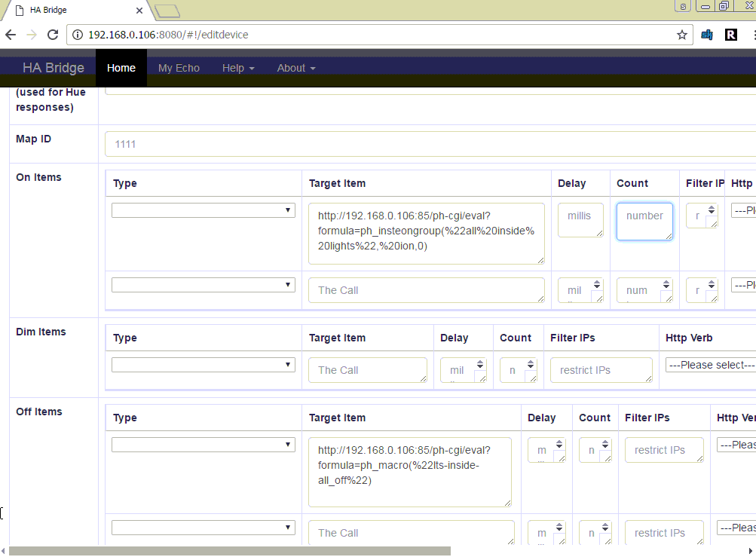Image resolution: width=756 pixels, height=557 pixels.
Task: Go to the Home tab
Action: tap(121, 68)
